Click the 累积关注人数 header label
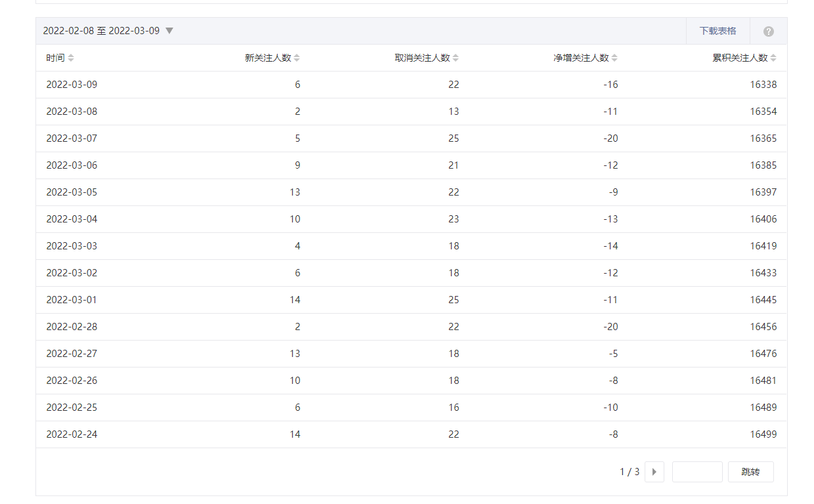The image size is (814, 504). click(x=740, y=58)
